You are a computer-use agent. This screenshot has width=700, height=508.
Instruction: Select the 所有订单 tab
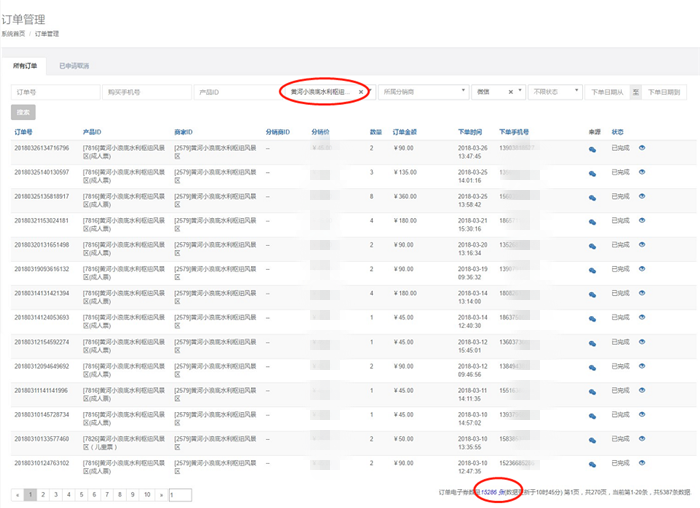point(25,66)
